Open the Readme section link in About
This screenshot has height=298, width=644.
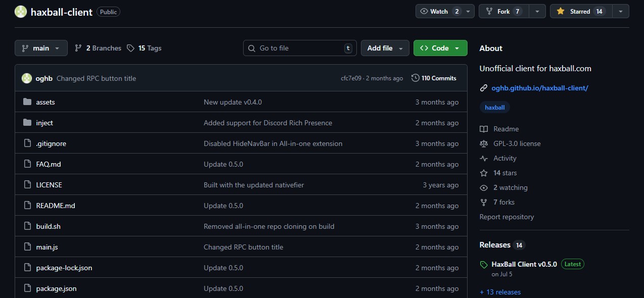point(505,129)
